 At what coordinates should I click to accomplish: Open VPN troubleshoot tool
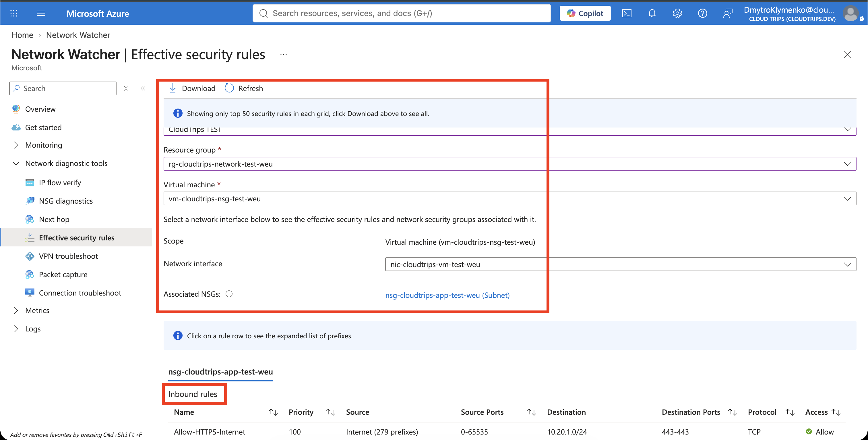click(68, 256)
